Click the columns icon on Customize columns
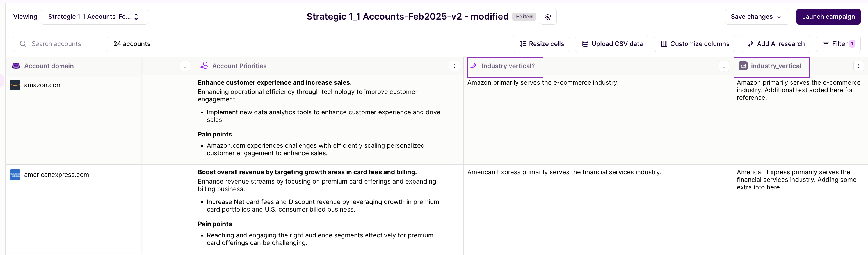 [x=664, y=44]
